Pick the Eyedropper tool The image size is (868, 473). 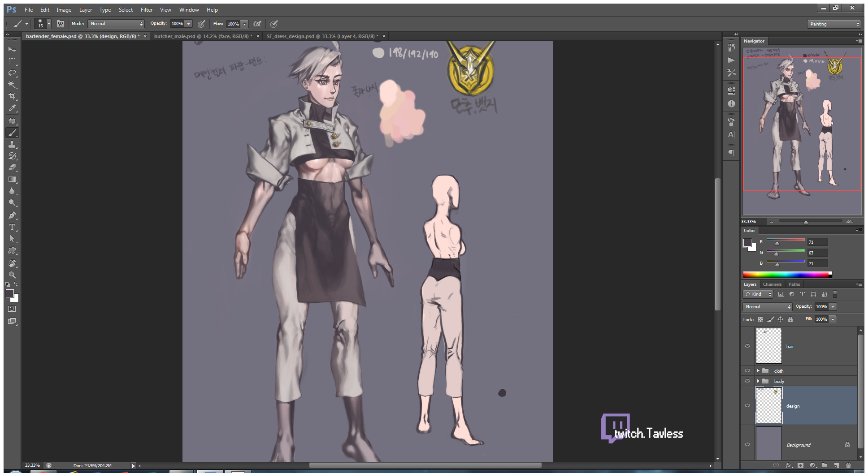coord(12,108)
